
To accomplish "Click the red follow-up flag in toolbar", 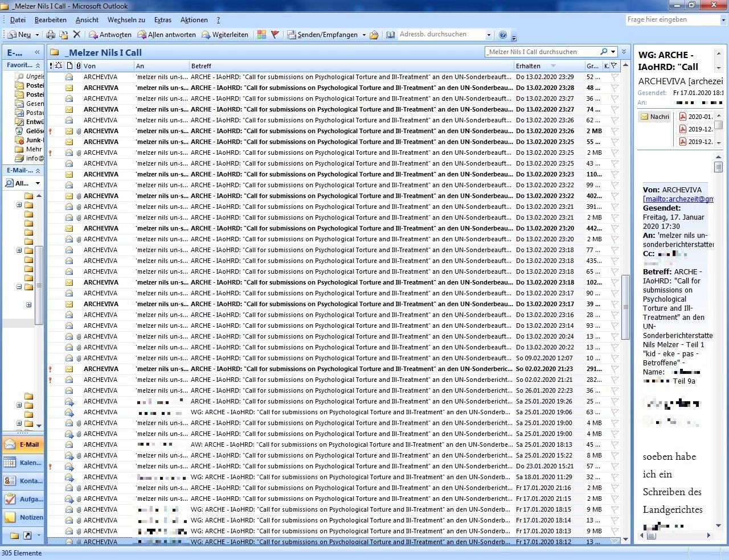I will [x=275, y=35].
